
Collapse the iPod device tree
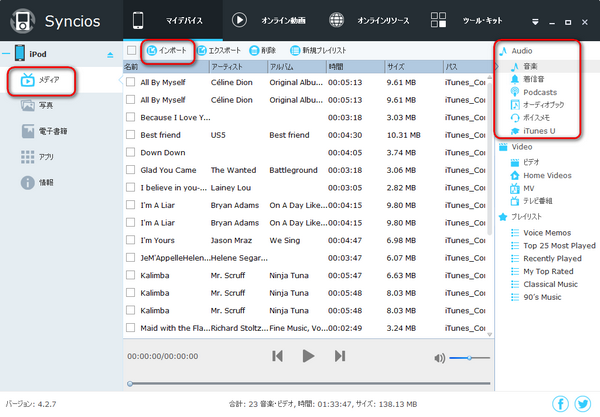pyautogui.click(x=6, y=54)
